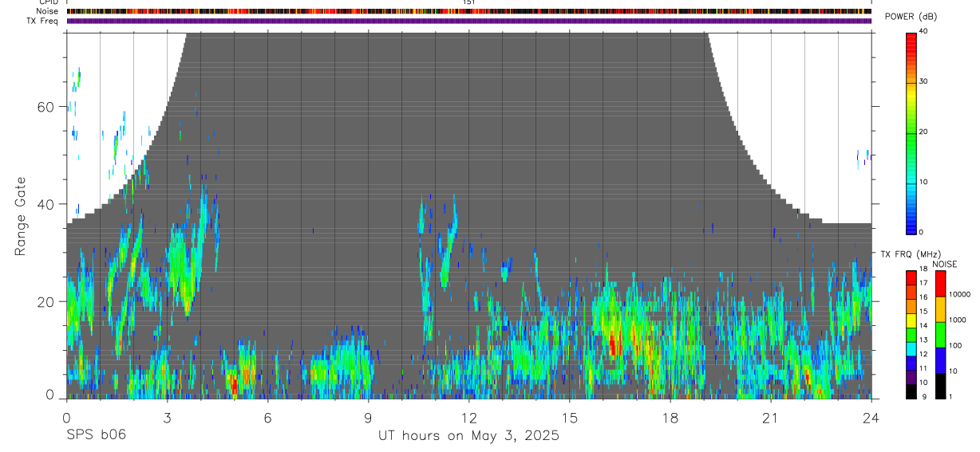Click the cyan 12 MHz frequency swatch

911,349
